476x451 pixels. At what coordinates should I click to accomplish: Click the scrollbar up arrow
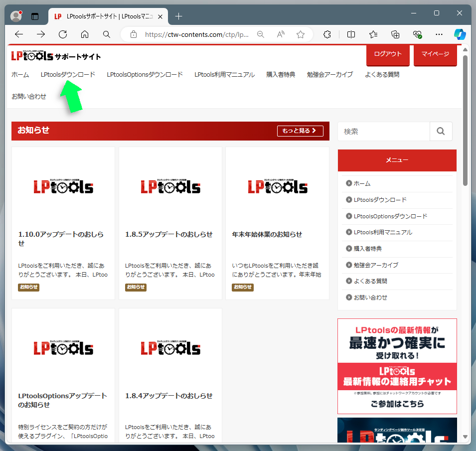(465, 49)
